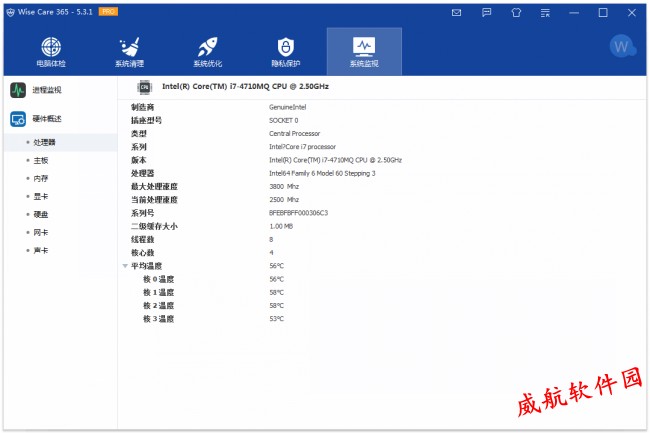Viewport: 650px width, 433px height.
Task: Click the skin shirt icon in title bar
Action: pyautogui.click(x=516, y=13)
